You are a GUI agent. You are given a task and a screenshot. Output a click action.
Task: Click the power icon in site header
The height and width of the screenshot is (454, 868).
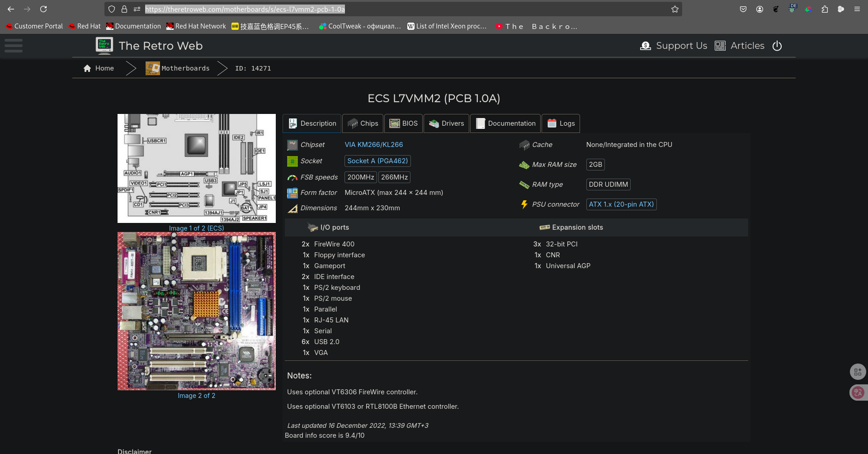point(777,46)
